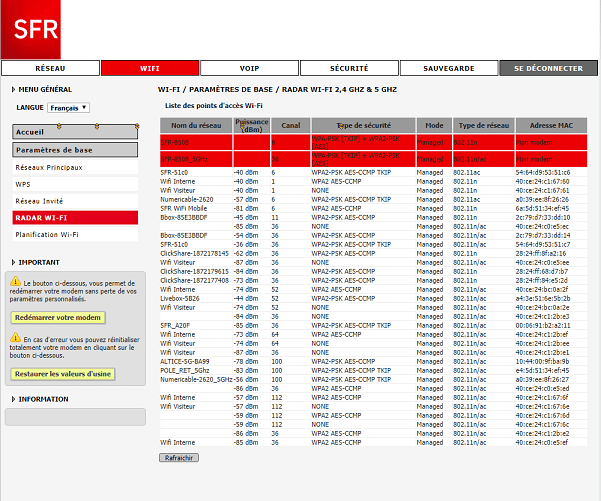Click the Puissance (dBm) column header
This screenshot has width=601, height=501.
click(252, 125)
